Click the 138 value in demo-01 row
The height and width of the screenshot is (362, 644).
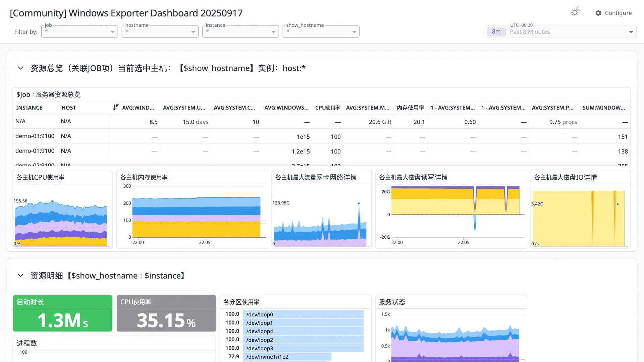pos(623,152)
